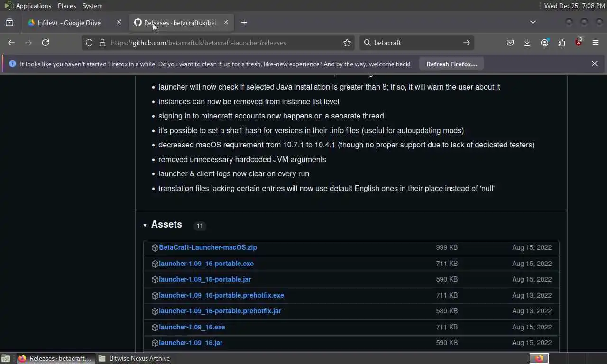Screen dimensions: 607x364
Task: Click the bullet about signing in to minecraft accounts
Action: [271, 116]
